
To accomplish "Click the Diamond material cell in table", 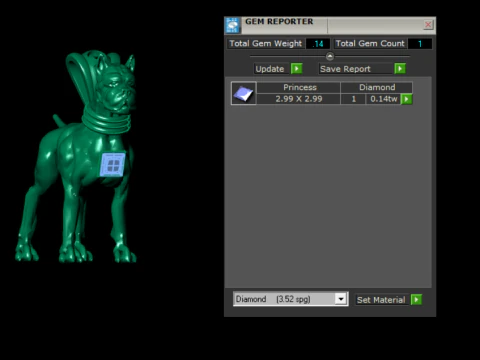I will click(377, 87).
